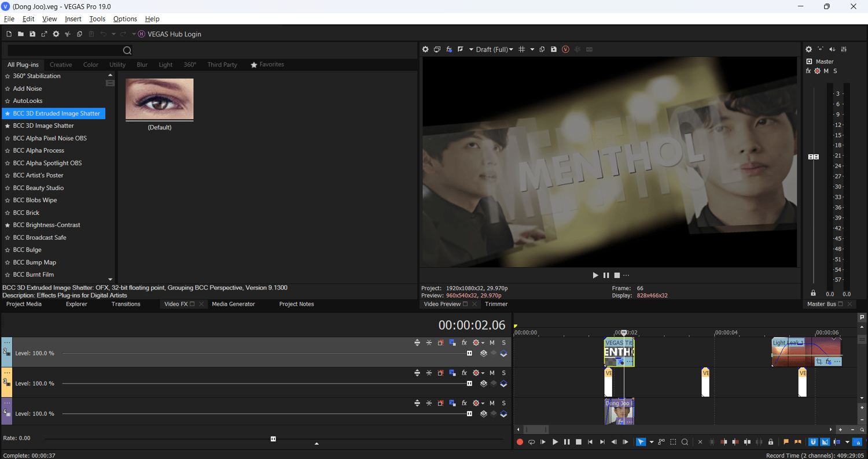Screen dimensions: 868x459
Task: Open the Video Preview project properties gear
Action: (x=425, y=50)
